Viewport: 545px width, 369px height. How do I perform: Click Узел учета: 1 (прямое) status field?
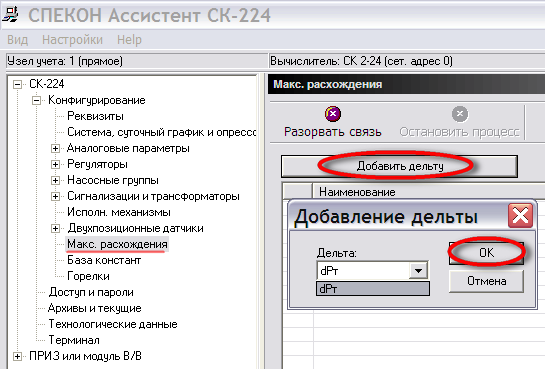pos(136,61)
